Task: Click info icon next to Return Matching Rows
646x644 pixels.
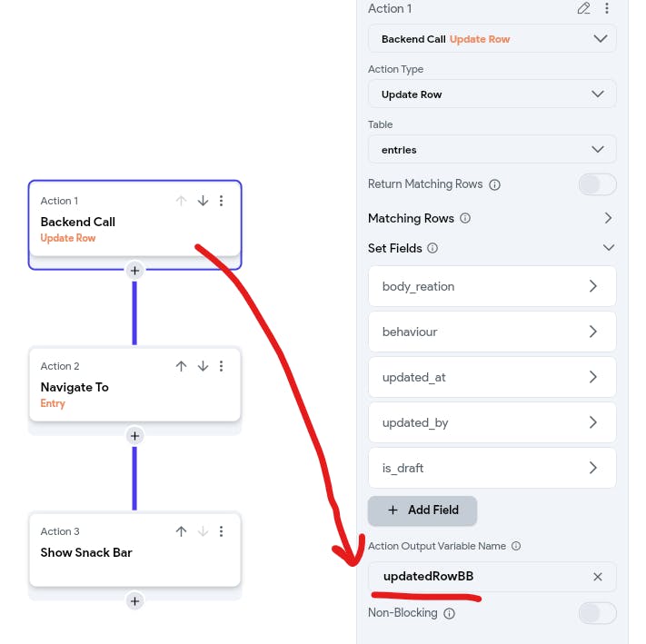Action: [494, 185]
